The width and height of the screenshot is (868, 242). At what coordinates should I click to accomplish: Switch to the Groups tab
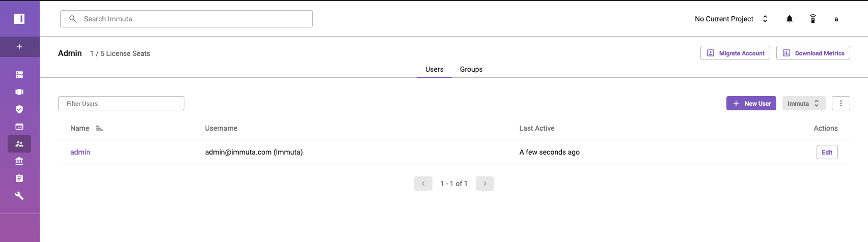pos(471,69)
